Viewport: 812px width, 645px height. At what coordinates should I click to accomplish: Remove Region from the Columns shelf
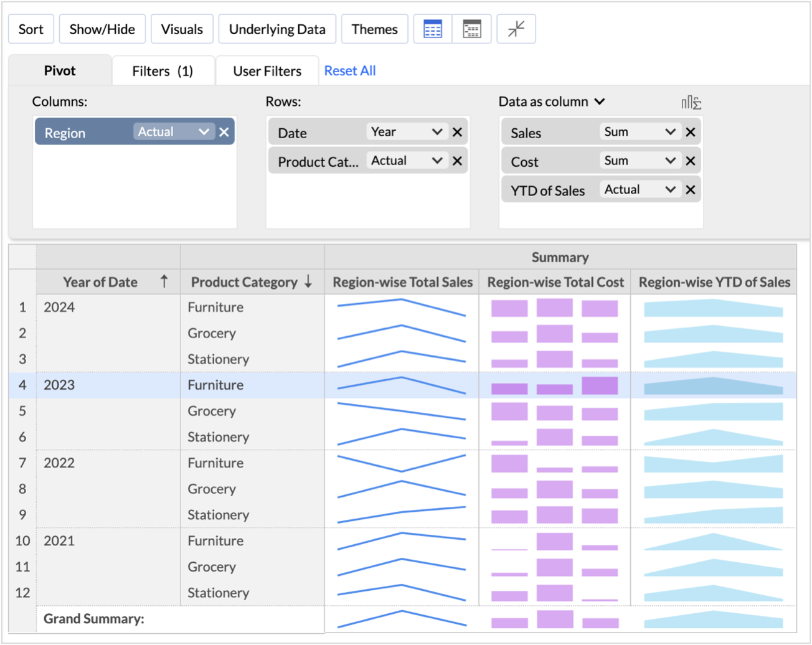(224, 132)
